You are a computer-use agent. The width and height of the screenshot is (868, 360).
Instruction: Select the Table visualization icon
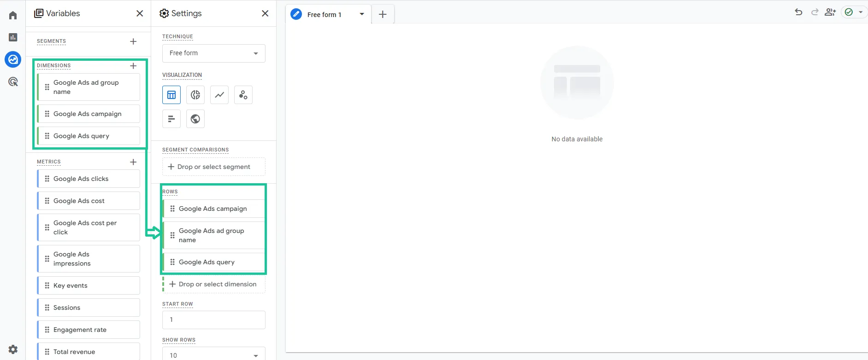tap(171, 95)
